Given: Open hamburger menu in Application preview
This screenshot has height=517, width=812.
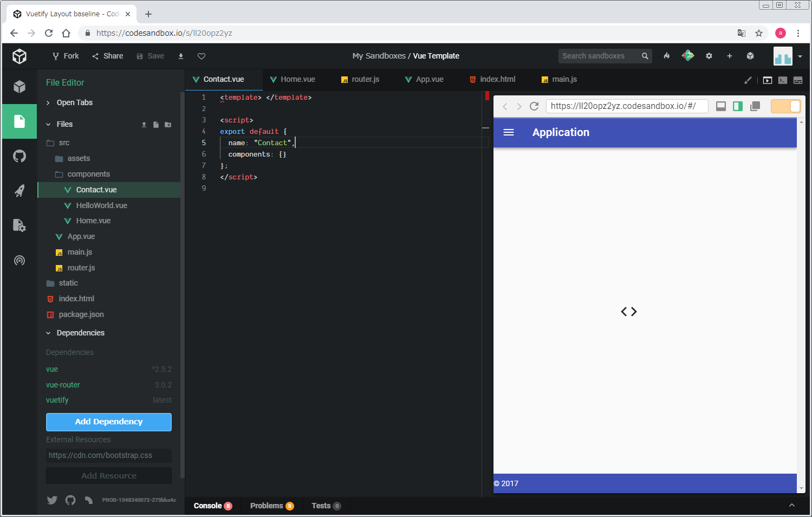Looking at the screenshot, I should click(x=509, y=132).
